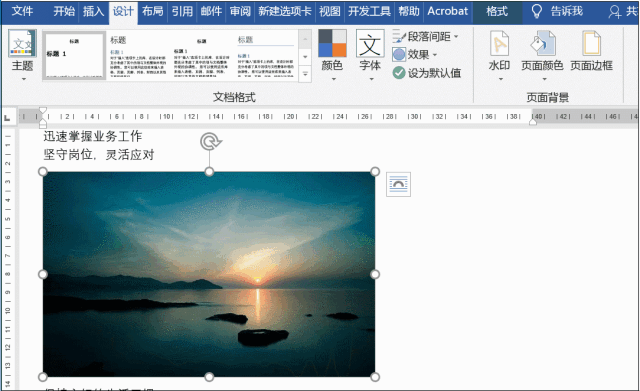Screen dimensions: 640x391
Task: Expand the 主题 dropdown arrow
Action: 23,78
